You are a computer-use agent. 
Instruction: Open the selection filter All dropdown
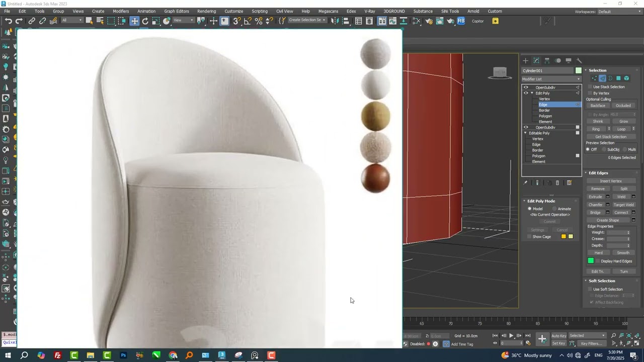pos(71,21)
